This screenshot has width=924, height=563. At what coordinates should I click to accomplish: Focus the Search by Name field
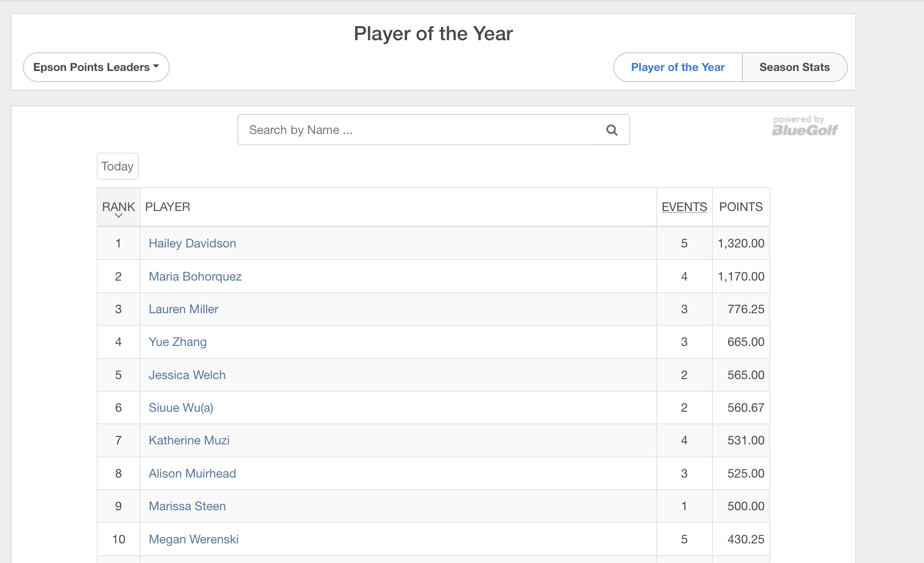coord(420,130)
